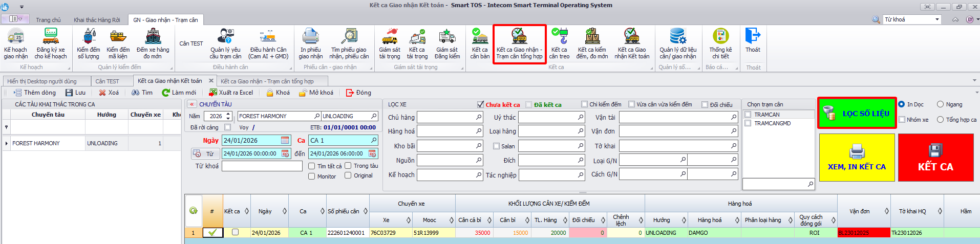Expand the FOREST HARMONY row in ship list
980x244 pixels.
(6, 143)
